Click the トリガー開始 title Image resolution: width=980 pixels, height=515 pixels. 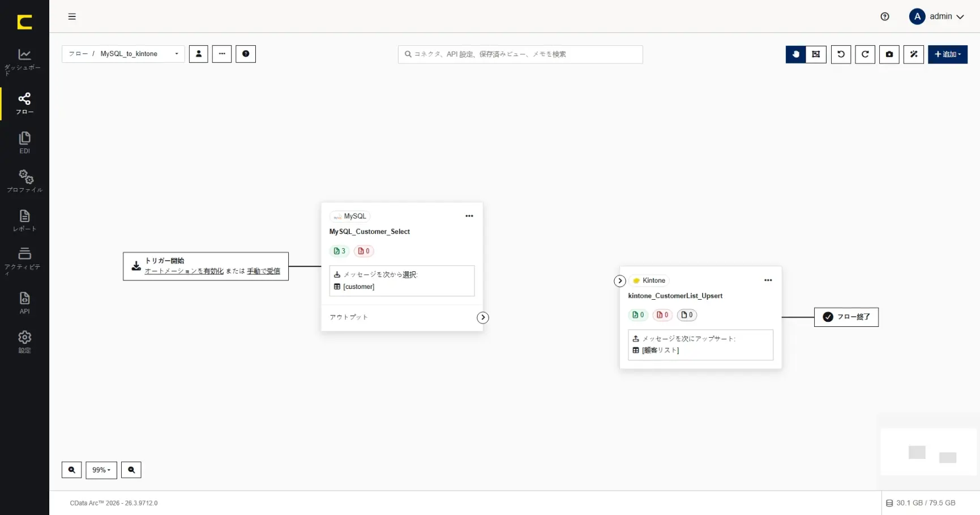pos(165,261)
